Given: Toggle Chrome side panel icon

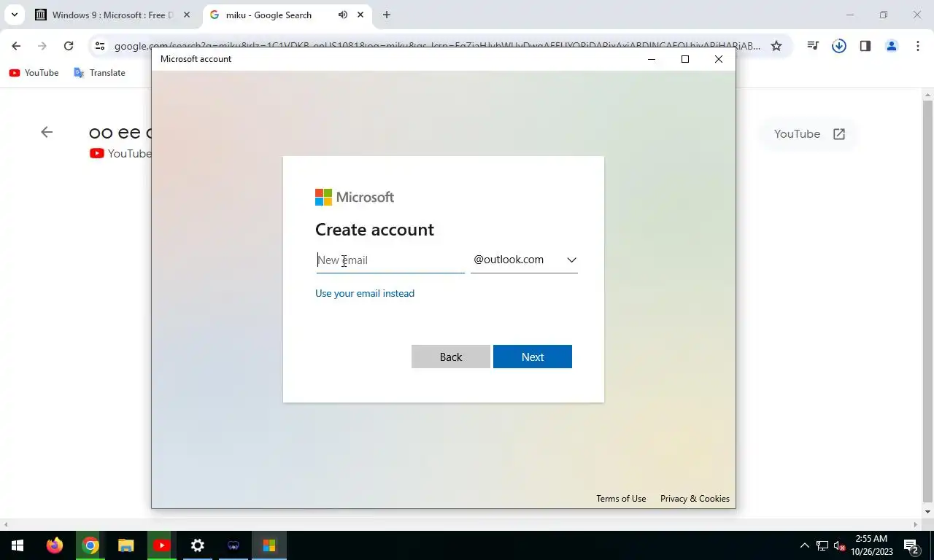Looking at the screenshot, I should point(865,46).
